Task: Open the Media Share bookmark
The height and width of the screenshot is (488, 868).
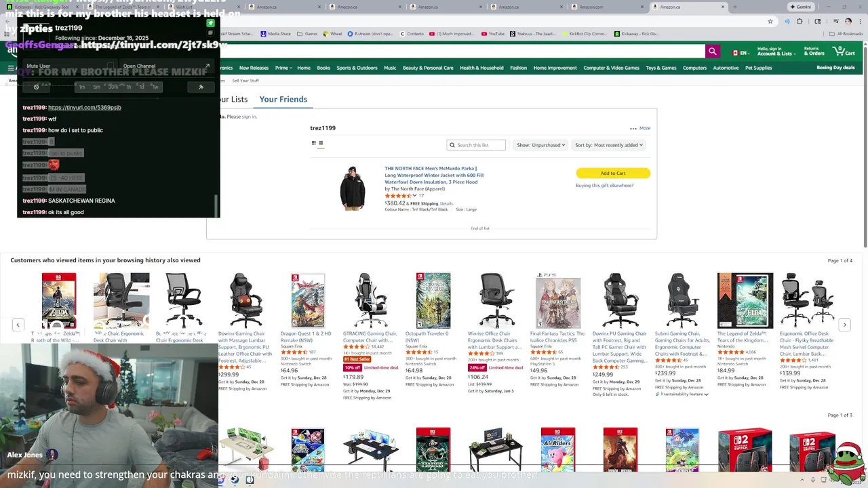Action: (x=275, y=33)
